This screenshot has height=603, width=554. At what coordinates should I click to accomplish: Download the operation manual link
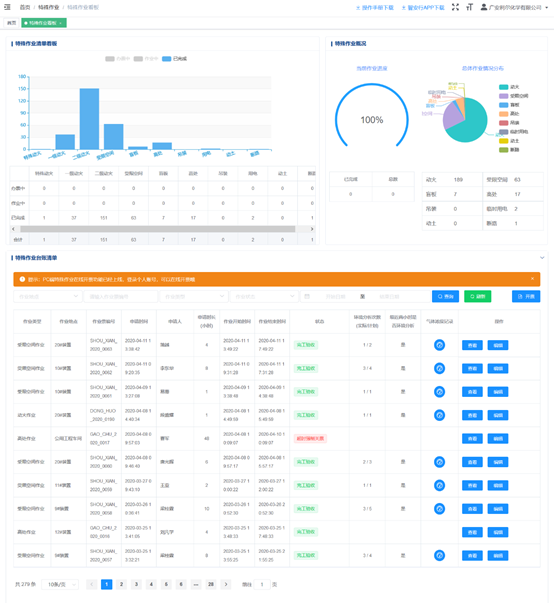pyautogui.click(x=375, y=8)
